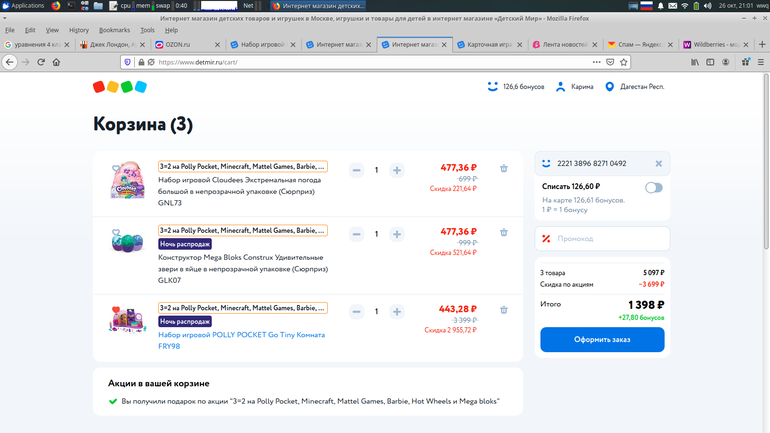The width and height of the screenshot is (770, 433).
Task: Remove bonus card 2221 3896 8271 0492
Action: point(658,163)
